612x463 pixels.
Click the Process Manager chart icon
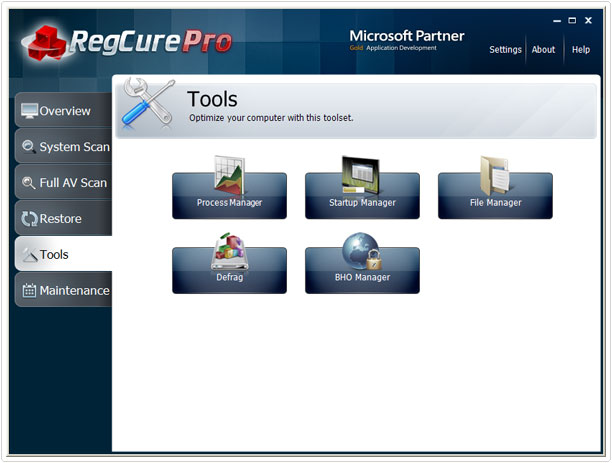pos(230,175)
